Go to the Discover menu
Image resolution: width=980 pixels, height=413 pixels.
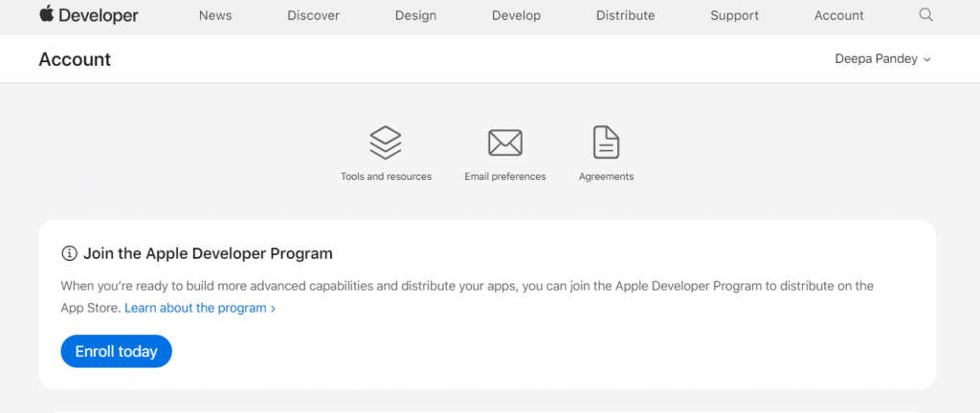(x=313, y=15)
